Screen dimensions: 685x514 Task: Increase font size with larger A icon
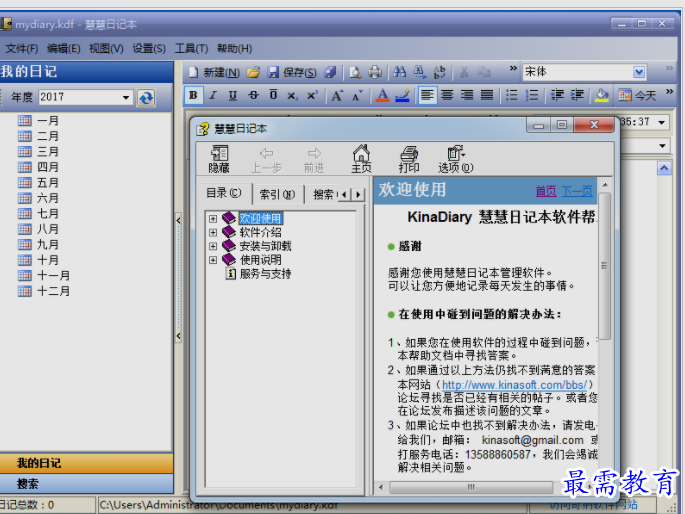337,95
